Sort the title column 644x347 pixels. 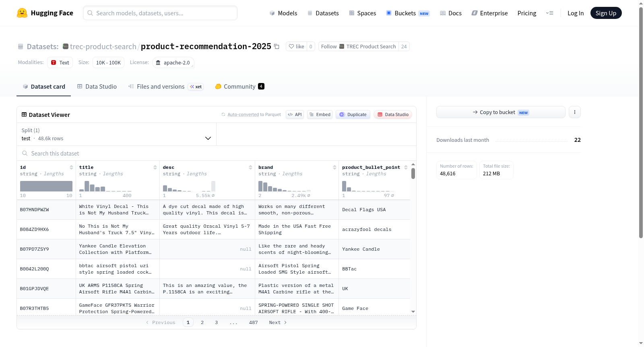click(x=155, y=167)
